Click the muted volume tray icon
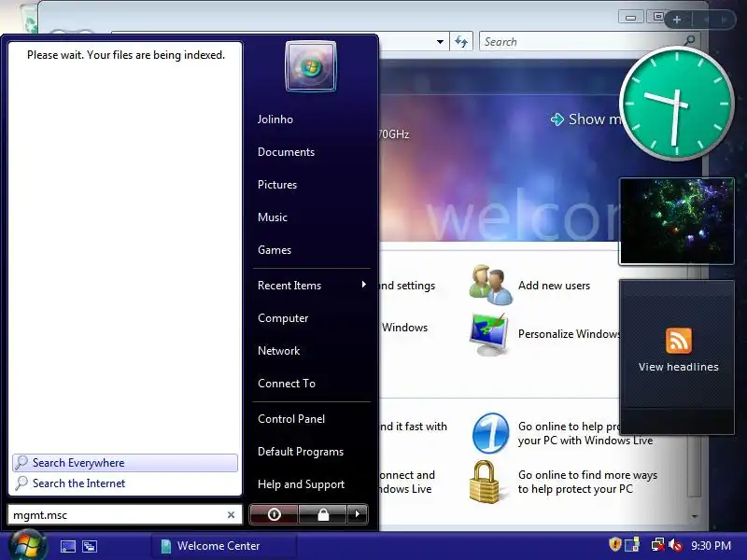 675,545
